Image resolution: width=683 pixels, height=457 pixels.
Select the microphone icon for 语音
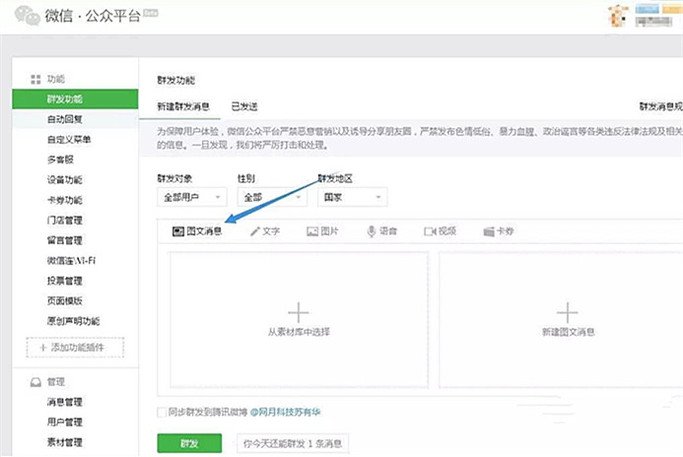pyautogui.click(x=371, y=231)
